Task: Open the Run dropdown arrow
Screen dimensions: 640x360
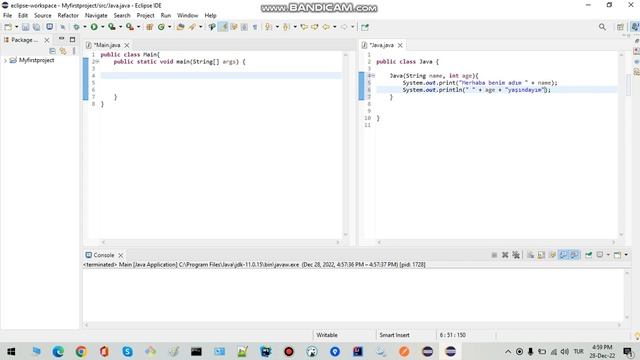Action: point(102,27)
